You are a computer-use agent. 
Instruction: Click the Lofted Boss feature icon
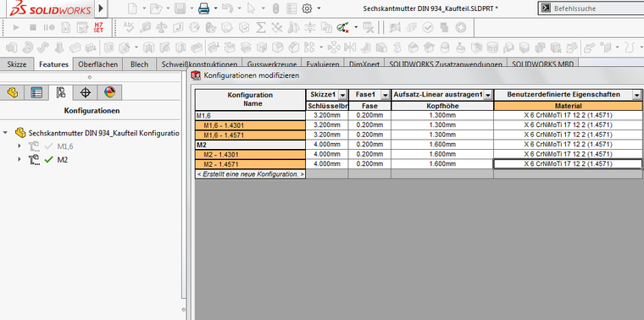(x=59, y=47)
